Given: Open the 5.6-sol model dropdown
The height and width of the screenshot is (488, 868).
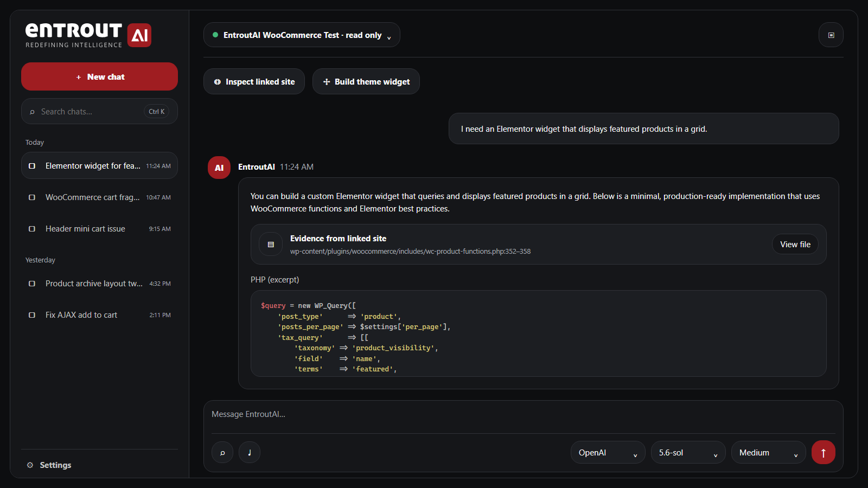Looking at the screenshot, I should coord(688,452).
